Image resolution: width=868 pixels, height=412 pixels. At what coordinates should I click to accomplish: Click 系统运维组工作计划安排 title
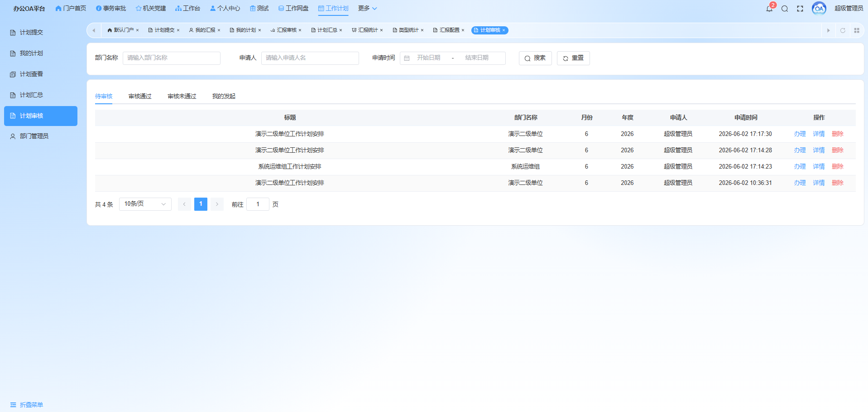point(290,167)
